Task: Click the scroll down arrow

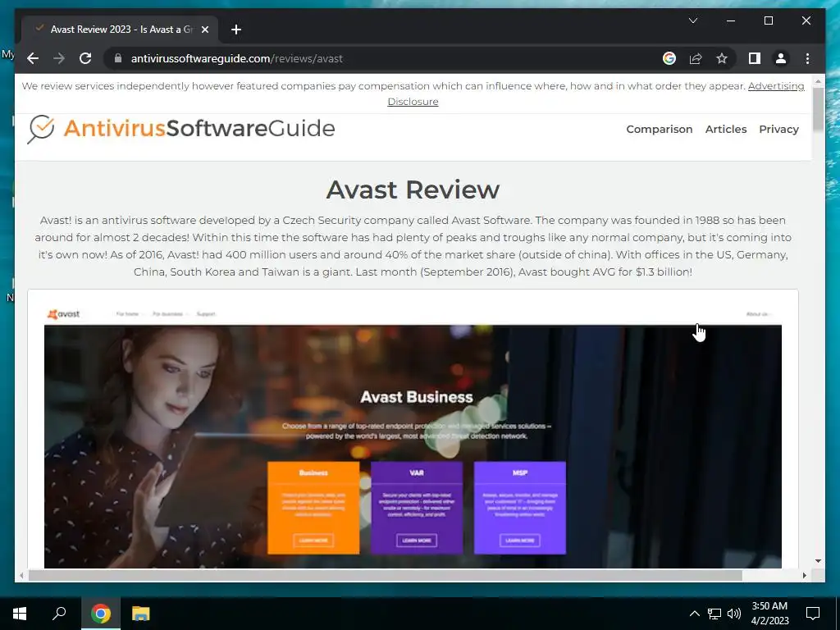Action: pos(818,561)
